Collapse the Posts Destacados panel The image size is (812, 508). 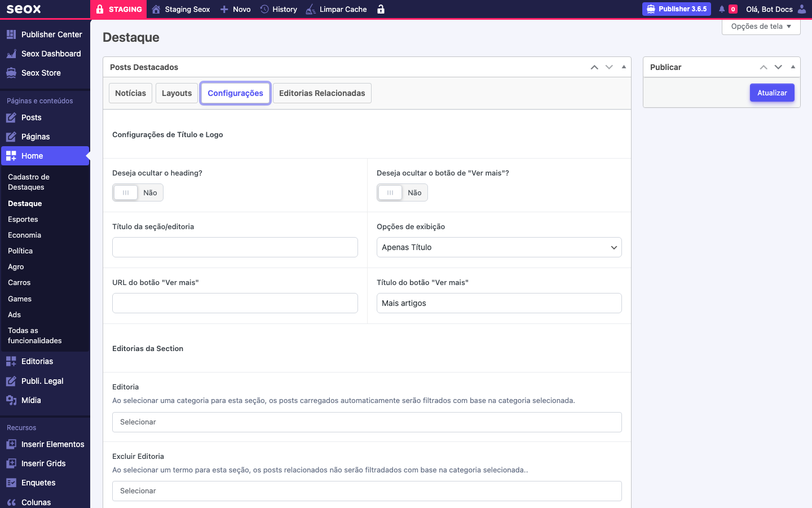[624, 67]
